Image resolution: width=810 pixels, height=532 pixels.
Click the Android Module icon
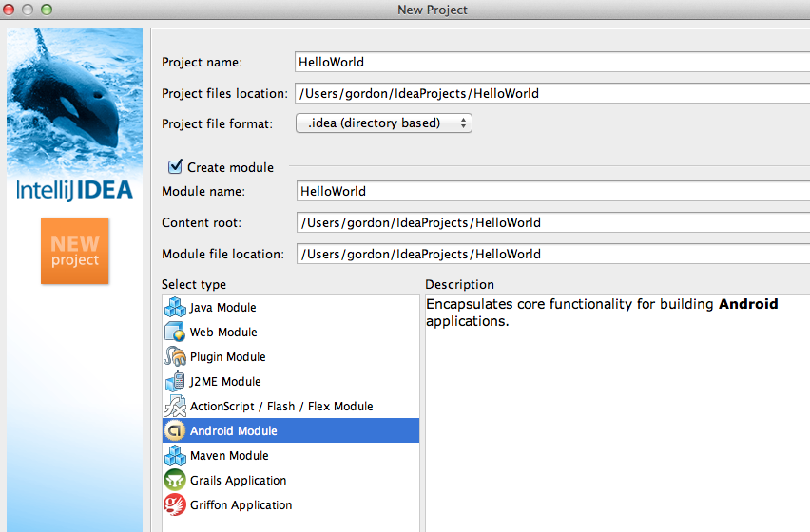click(175, 431)
